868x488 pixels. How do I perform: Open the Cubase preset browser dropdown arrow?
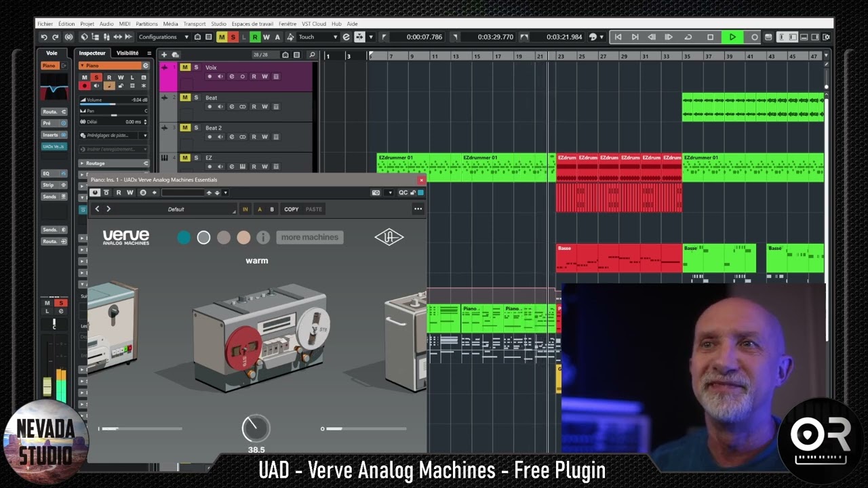click(x=225, y=192)
